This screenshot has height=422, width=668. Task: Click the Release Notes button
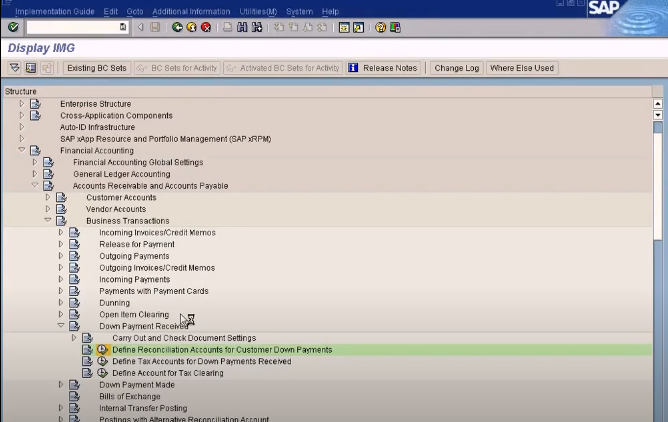coord(383,68)
